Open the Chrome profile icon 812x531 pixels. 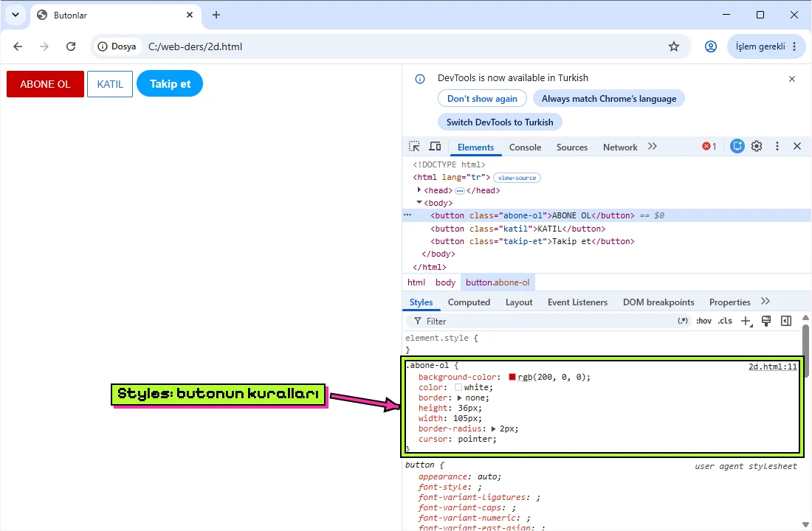coord(710,46)
